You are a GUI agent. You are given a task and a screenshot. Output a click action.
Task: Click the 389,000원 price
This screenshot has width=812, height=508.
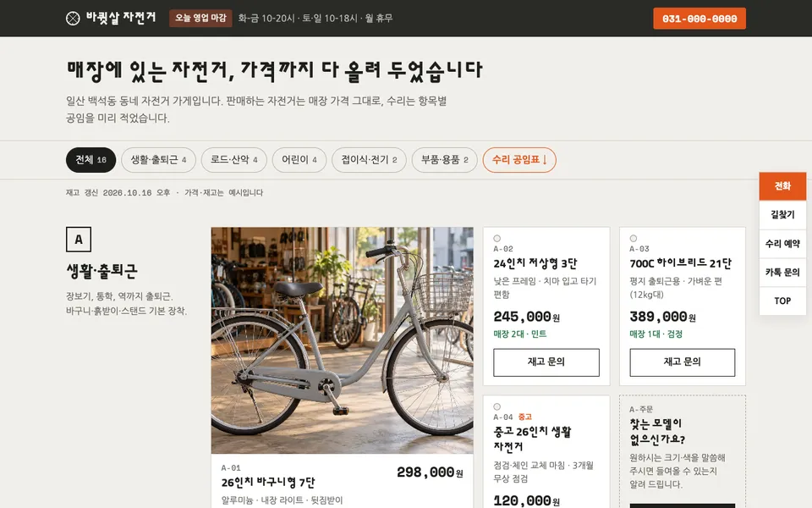click(663, 317)
